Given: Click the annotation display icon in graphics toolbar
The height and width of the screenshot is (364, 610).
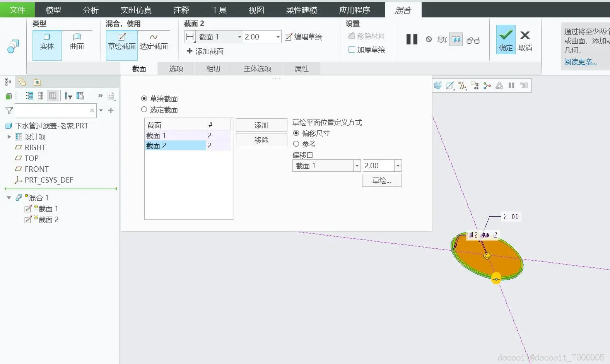Looking at the screenshot, I should click(475, 85).
